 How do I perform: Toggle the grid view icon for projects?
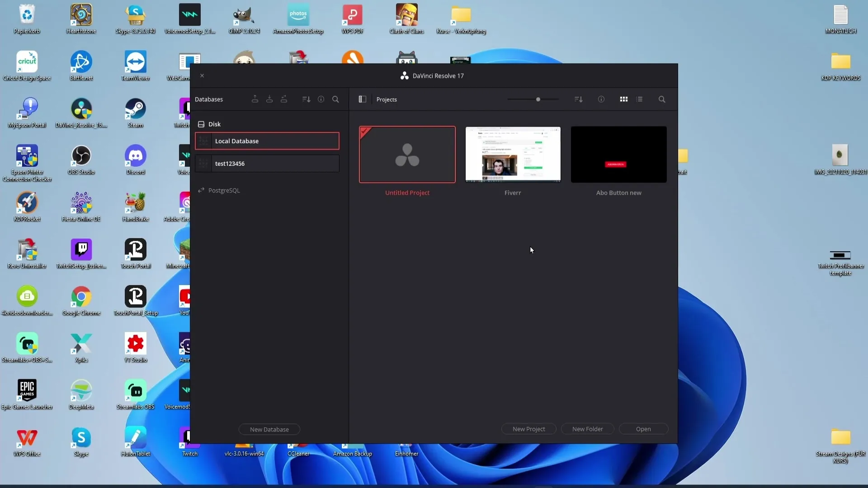pyautogui.click(x=623, y=99)
